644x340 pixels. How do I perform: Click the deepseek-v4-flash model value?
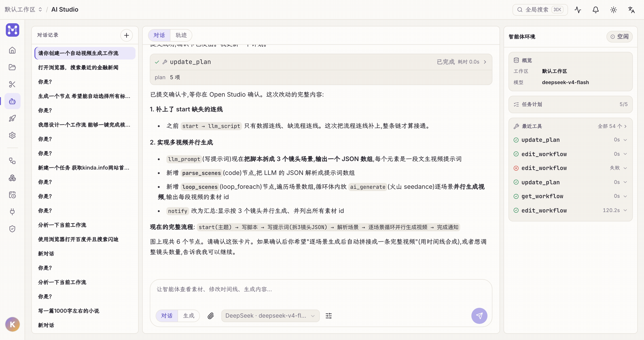pos(565,82)
